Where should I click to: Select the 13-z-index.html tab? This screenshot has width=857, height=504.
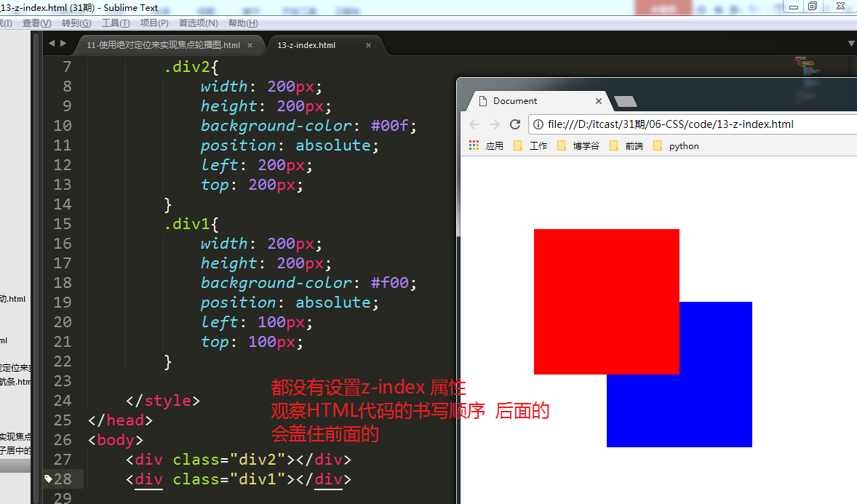[306, 45]
